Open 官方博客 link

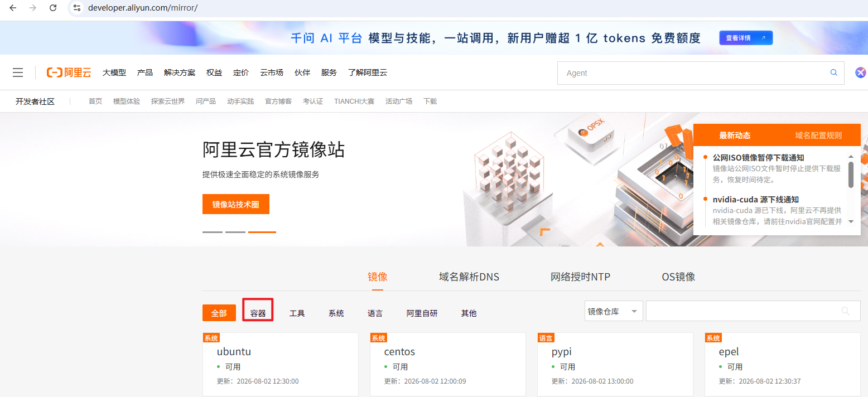point(278,101)
